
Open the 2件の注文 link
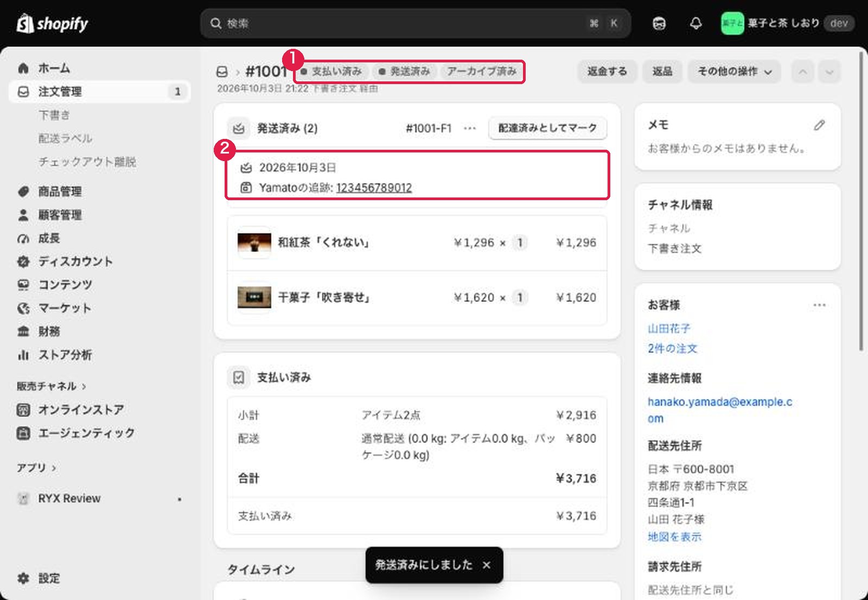pyautogui.click(x=673, y=349)
